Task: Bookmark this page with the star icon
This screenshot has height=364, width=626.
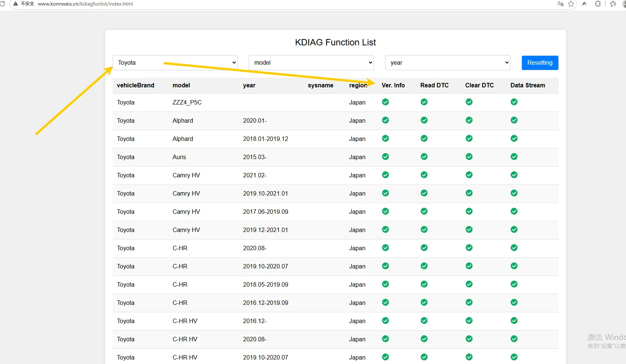Action: 571,4
